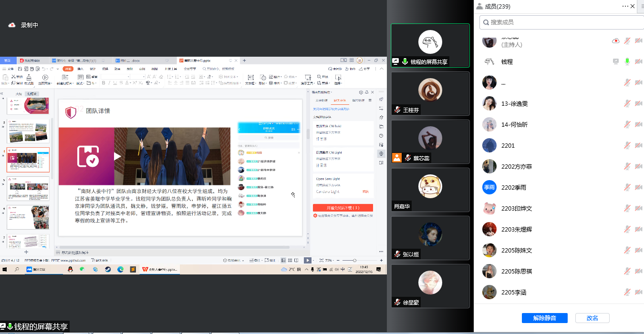This screenshot has width=644, height=334.
Task: Click the recording status cloud icon
Action: (x=12, y=25)
